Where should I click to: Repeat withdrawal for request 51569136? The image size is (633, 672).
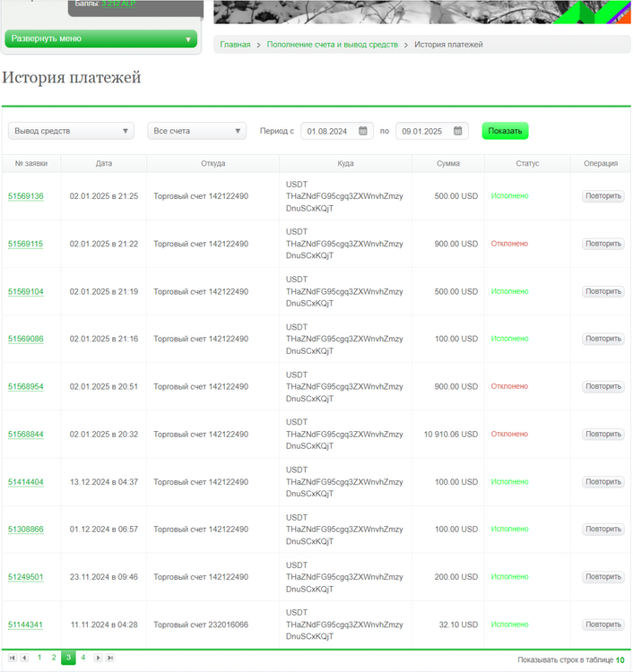603,196
